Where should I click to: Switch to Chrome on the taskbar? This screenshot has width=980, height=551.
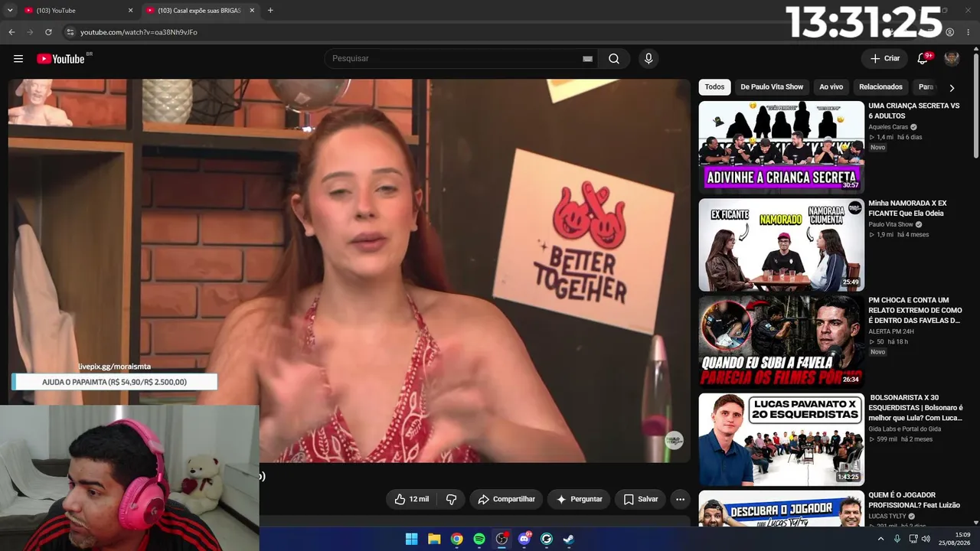click(456, 539)
